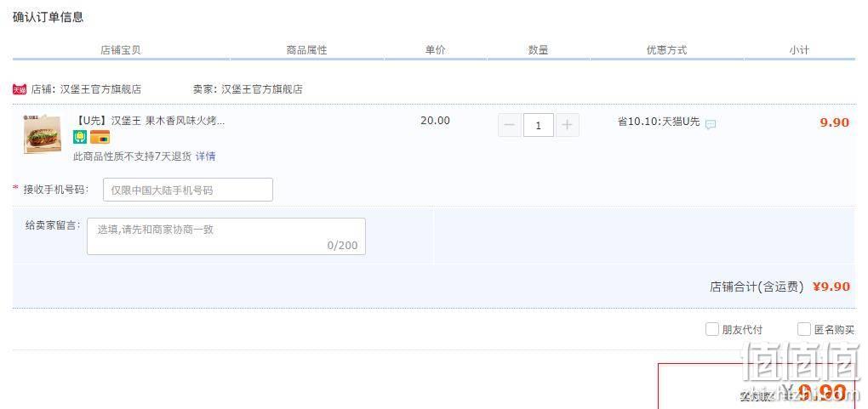868x409 pixels.
Task: Open the seller link 汉堡王官方旗舰店 after 卖家
Action: pos(262,89)
